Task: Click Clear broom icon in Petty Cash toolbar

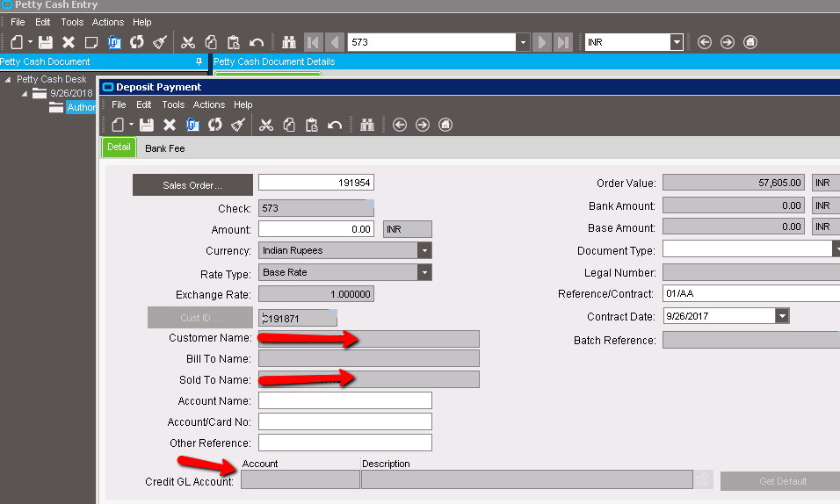Action: tap(159, 42)
